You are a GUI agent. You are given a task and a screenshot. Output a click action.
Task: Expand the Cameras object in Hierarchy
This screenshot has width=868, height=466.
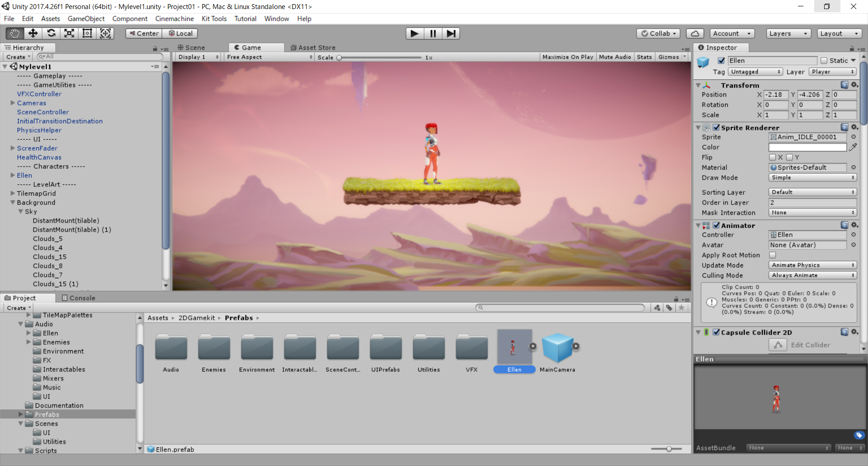13,103
